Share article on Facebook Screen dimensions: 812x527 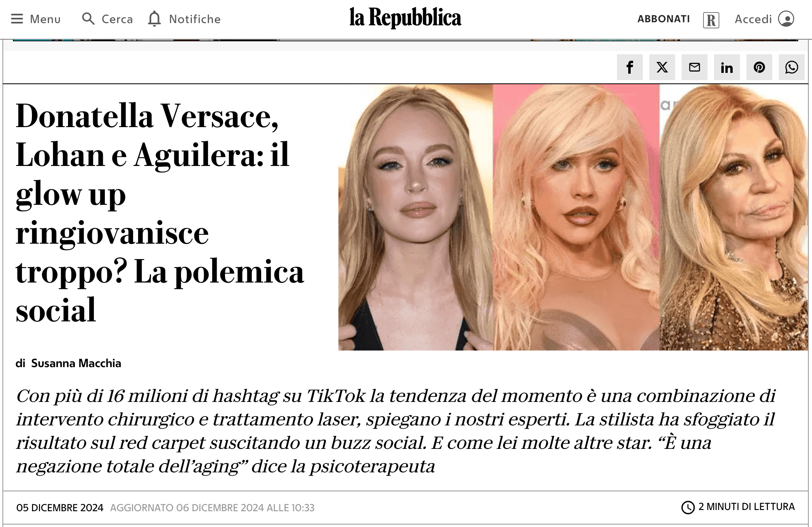(x=629, y=67)
